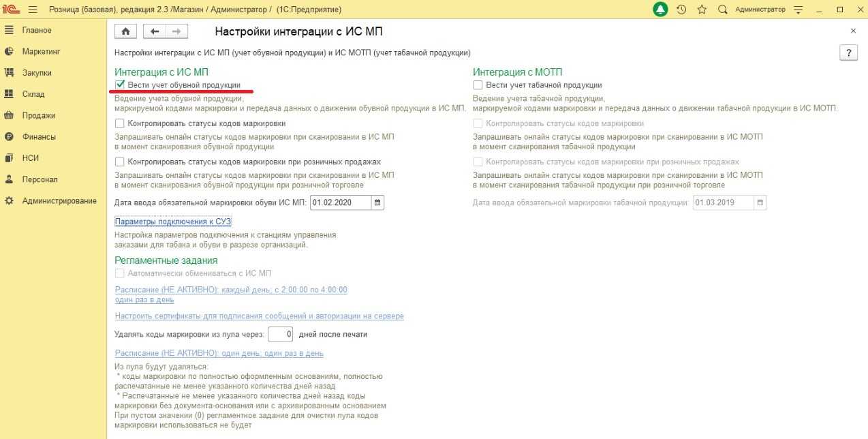Select Администрирование in the left menu
Viewport: 868px width, 439px height.
(x=59, y=200)
